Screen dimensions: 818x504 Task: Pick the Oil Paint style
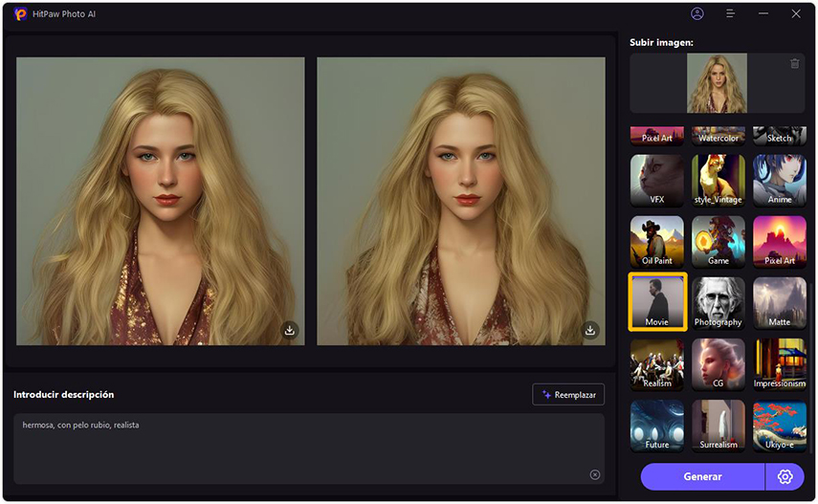(x=657, y=240)
